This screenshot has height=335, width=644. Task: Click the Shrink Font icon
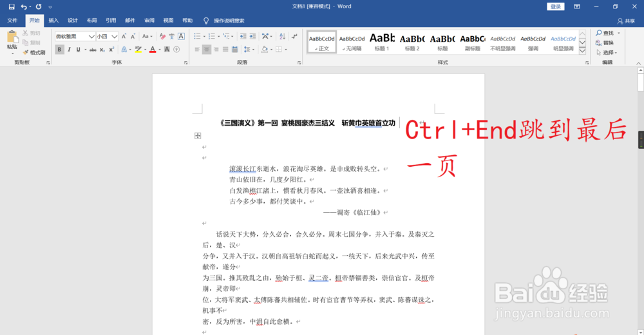[133, 37]
